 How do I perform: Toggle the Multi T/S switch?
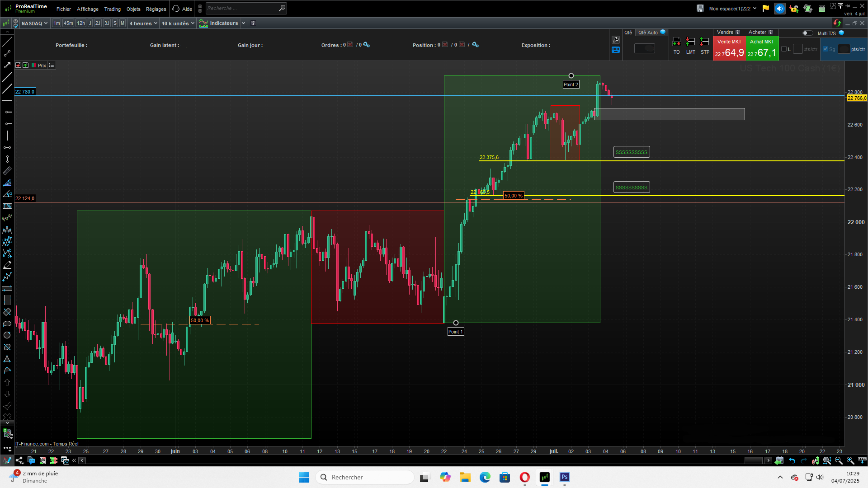807,33
